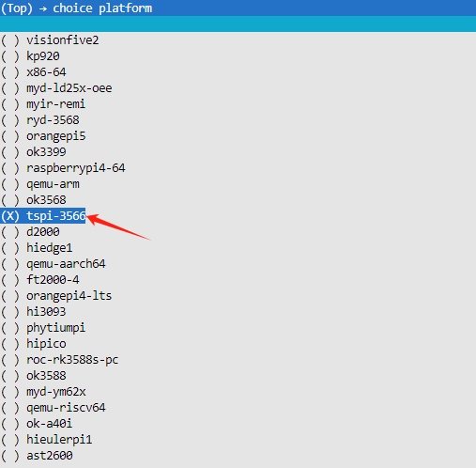Pick raspberrypi4-64 platform
Image resolution: width=476 pixels, height=468 pixels.
tap(63, 168)
